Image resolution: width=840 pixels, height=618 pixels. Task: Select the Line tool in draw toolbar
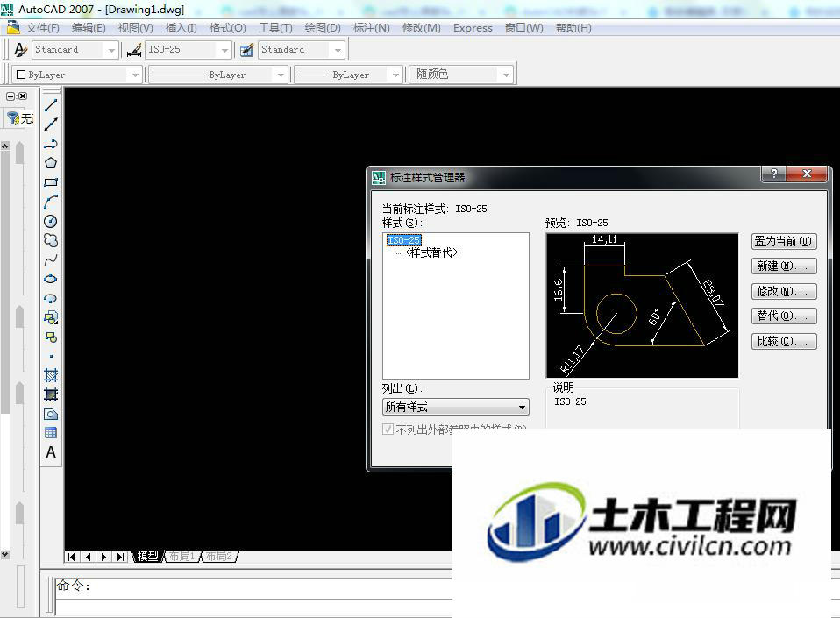pos(51,105)
